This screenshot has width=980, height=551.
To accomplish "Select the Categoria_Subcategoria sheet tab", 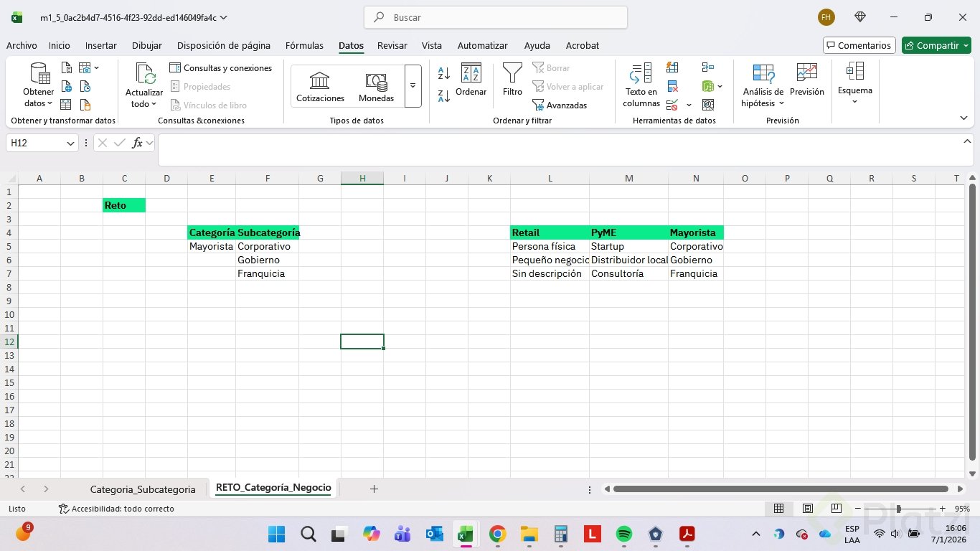I will (143, 489).
